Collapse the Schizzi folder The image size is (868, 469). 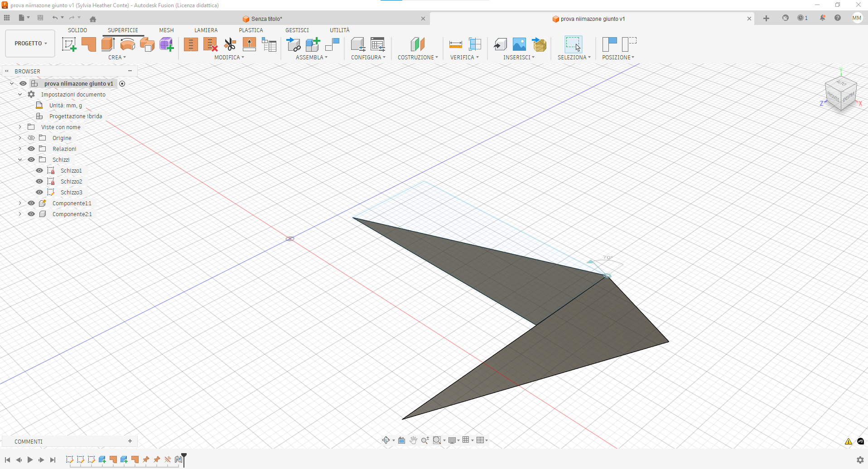click(x=20, y=160)
